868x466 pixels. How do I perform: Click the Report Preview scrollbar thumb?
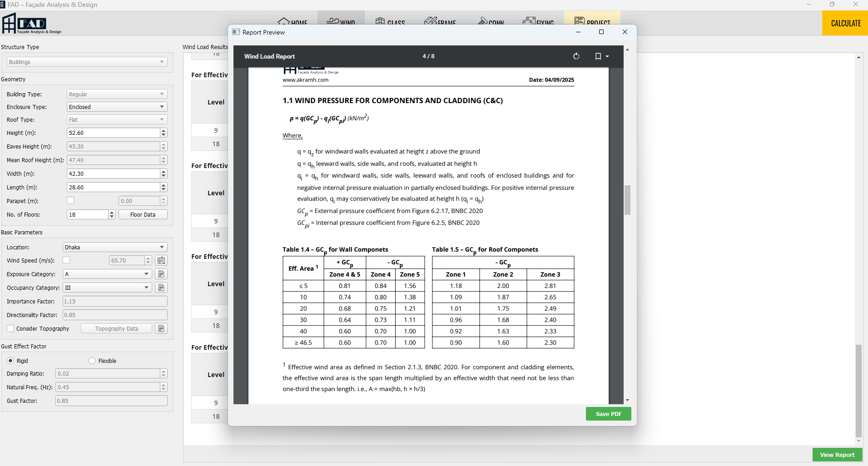(627, 200)
